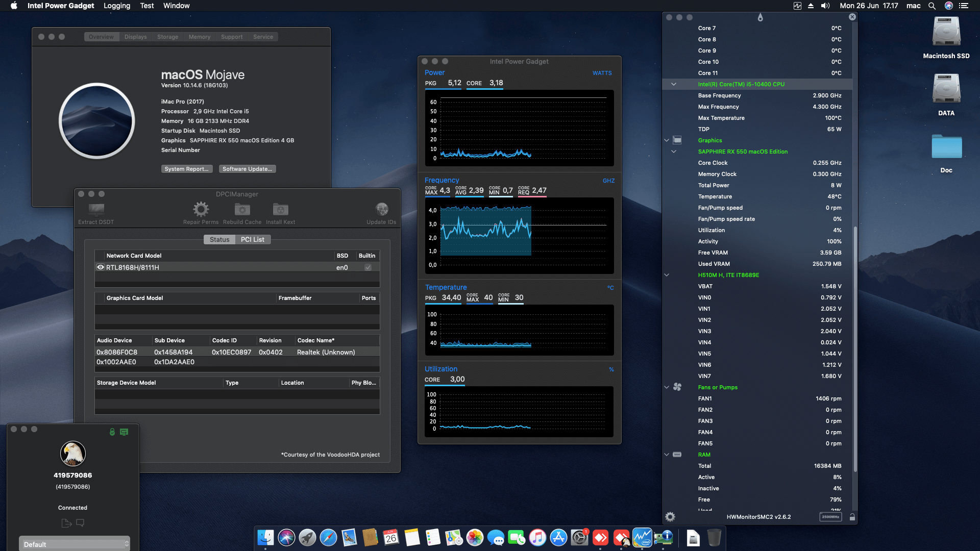
Task: Click the System Report... button
Action: (186, 169)
